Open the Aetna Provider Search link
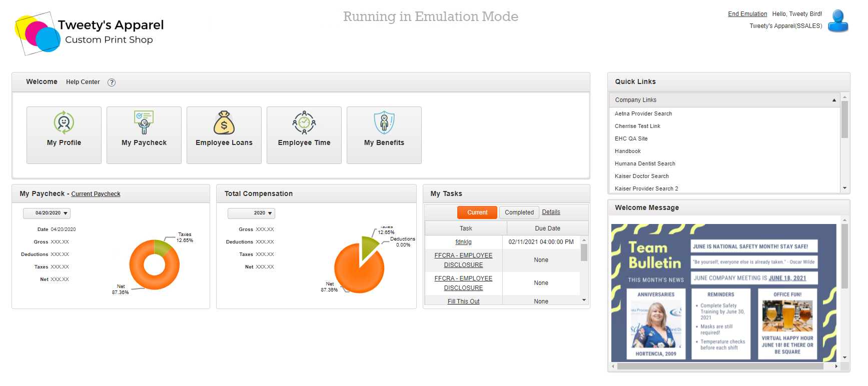Image resolution: width=868 pixels, height=386 pixels. (x=643, y=113)
